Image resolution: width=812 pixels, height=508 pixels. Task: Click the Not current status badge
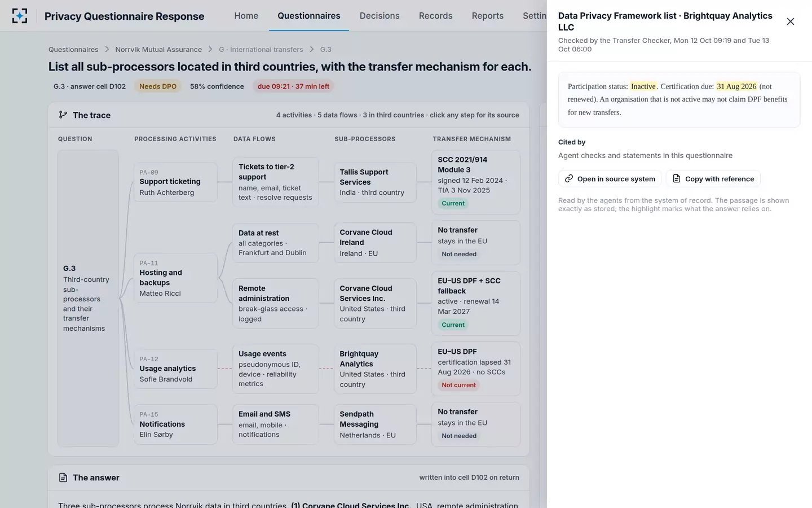458,385
